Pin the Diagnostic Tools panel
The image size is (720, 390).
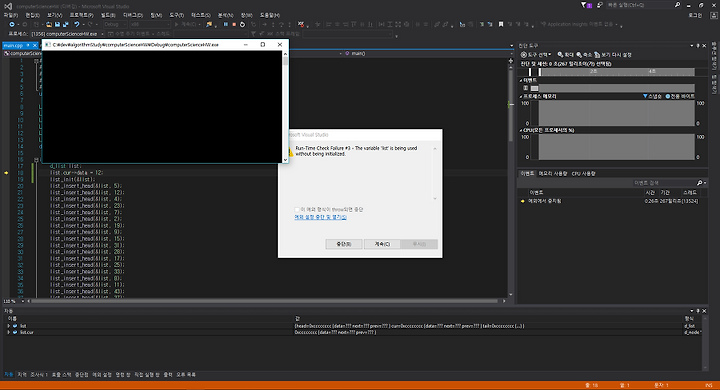pos(698,45)
